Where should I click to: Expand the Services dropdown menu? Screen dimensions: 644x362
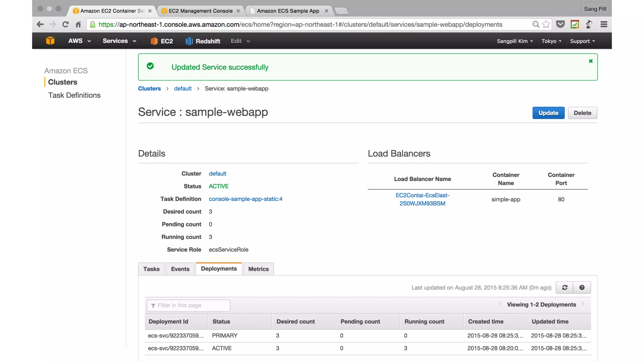click(119, 41)
